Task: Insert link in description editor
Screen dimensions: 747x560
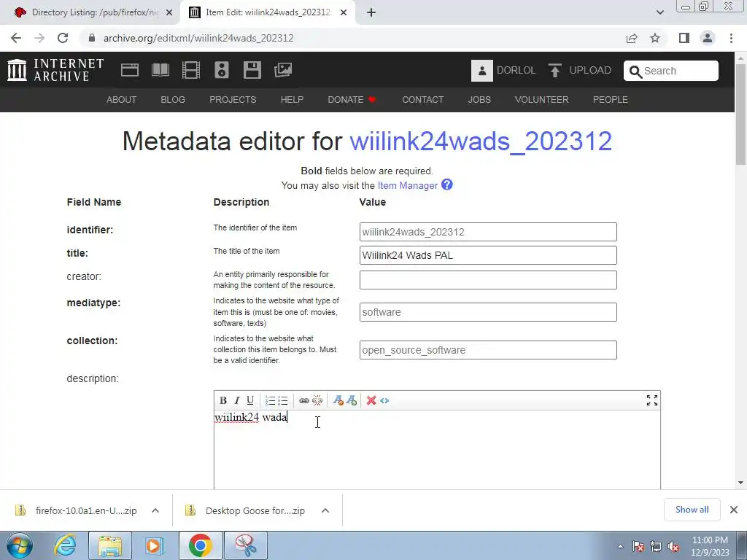Action: tap(304, 400)
